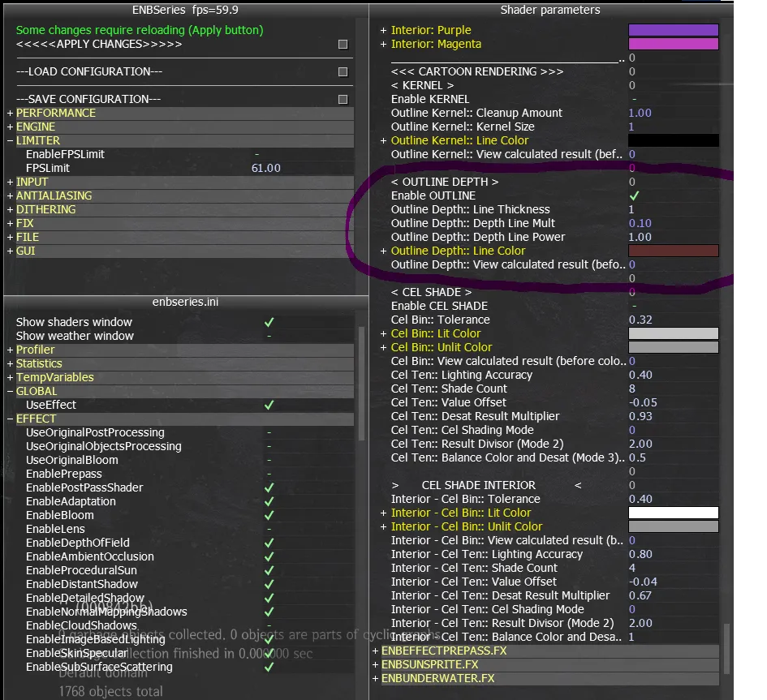Select Depth Line Mult value 0.10

640,223
